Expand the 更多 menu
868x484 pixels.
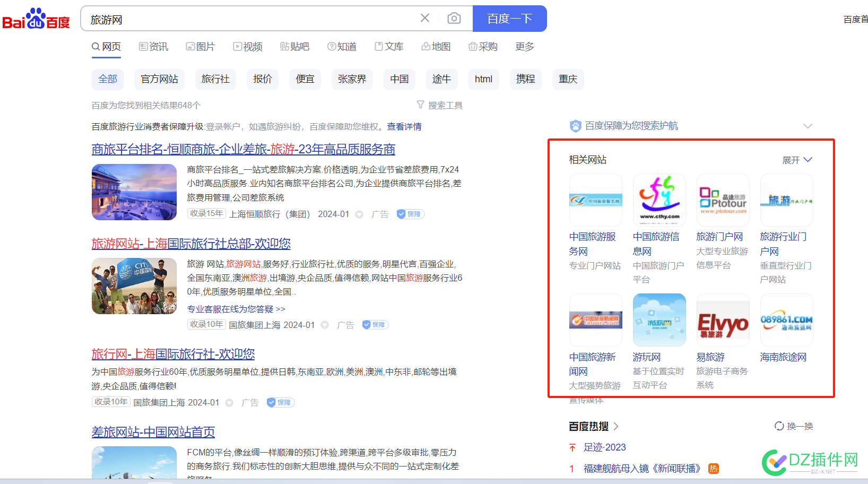(525, 47)
